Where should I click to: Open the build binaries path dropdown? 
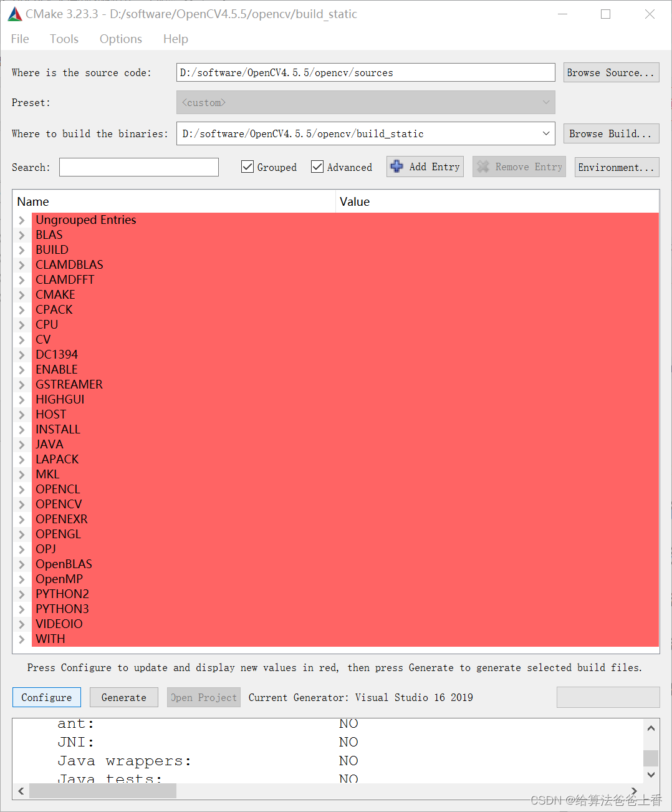(546, 133)
